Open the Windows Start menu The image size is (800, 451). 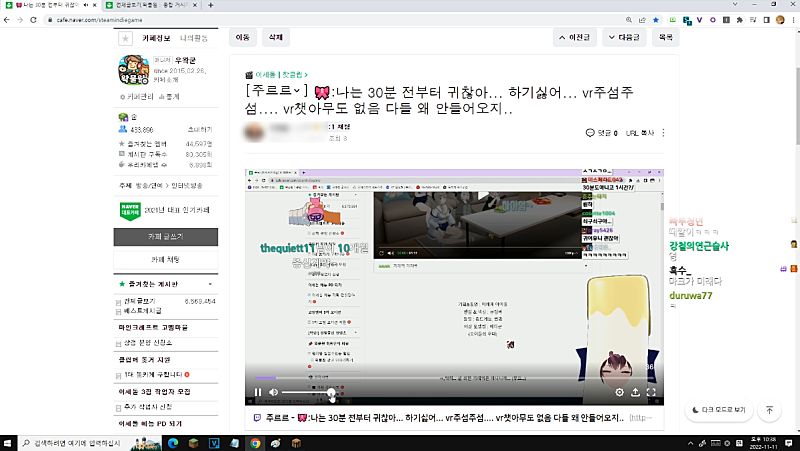[x=8, y=443]
